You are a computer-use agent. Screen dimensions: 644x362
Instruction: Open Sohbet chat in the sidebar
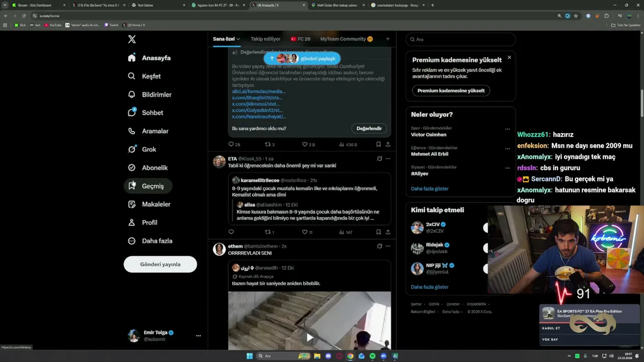pyautogui.click(x=145, y=113)
